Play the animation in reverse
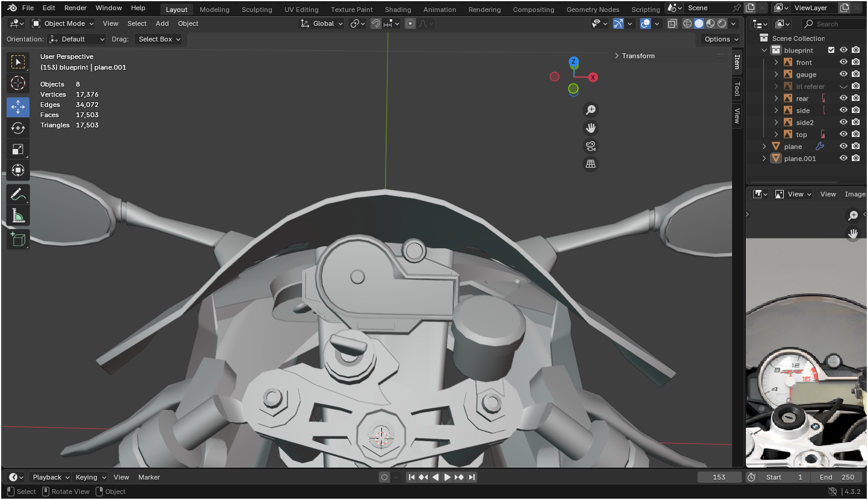Image resolution: width=868 pixels, height=500 pixels. (x=436, y=477)
